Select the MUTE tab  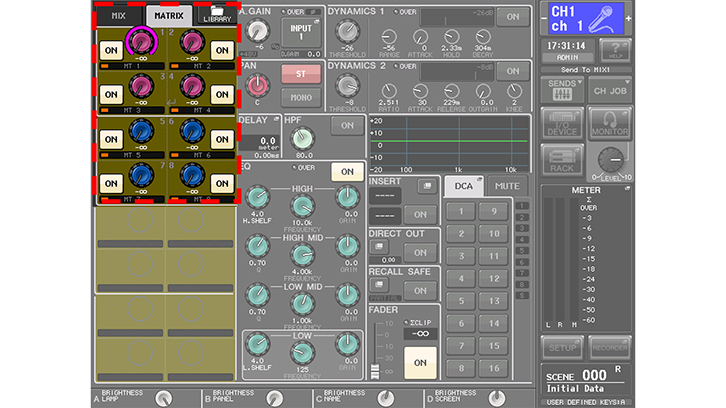pos(507,186)
